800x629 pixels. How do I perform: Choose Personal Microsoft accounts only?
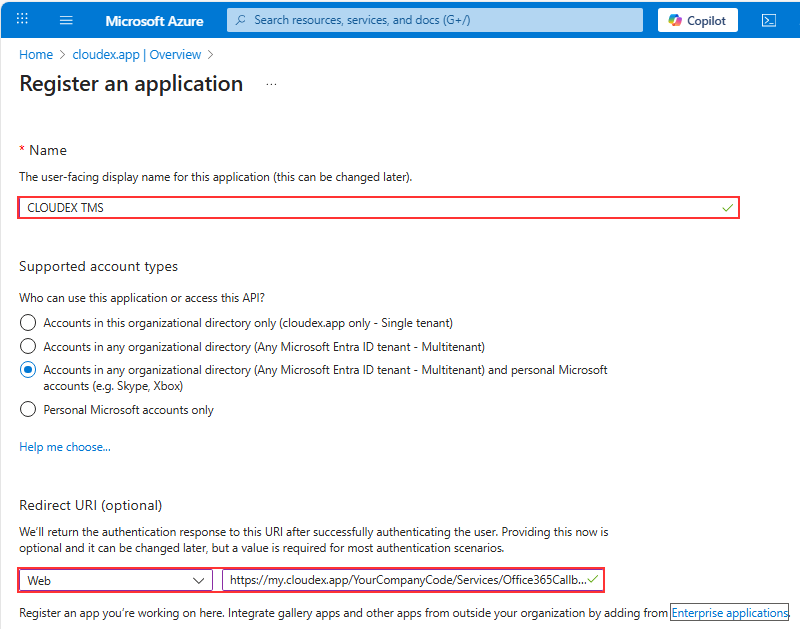(x=28, y=409)
